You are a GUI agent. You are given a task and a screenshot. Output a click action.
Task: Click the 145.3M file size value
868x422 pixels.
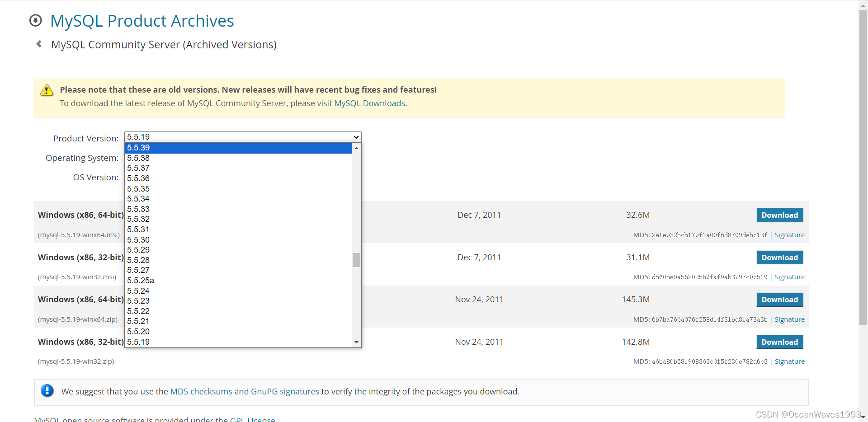point(636,300)
